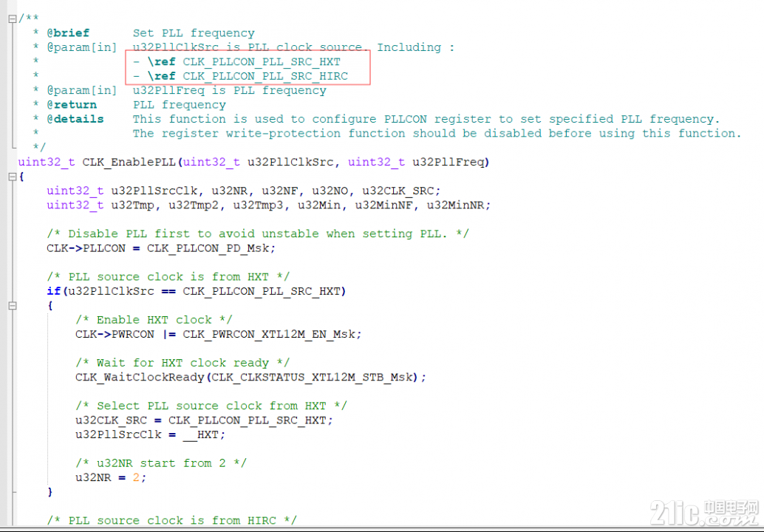The image size is (764, 532).
Task: Click the 'configure PLLCON register' details line
Action: [426, 119]
